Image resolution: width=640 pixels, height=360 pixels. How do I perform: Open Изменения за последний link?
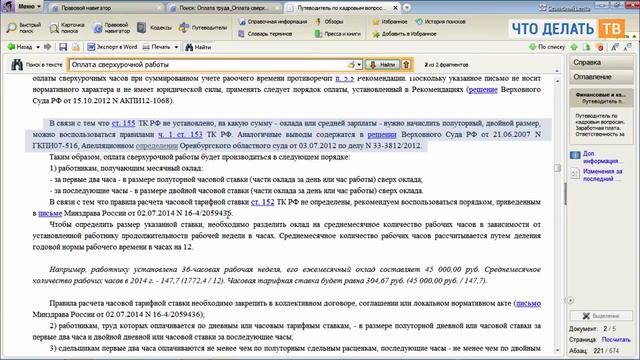602,175
